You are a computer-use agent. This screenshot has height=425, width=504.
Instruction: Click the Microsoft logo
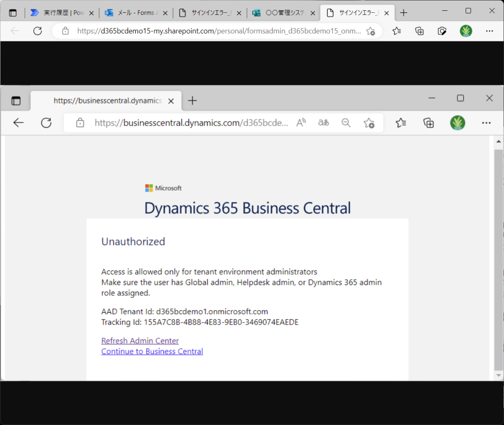(x=163, y=188)
